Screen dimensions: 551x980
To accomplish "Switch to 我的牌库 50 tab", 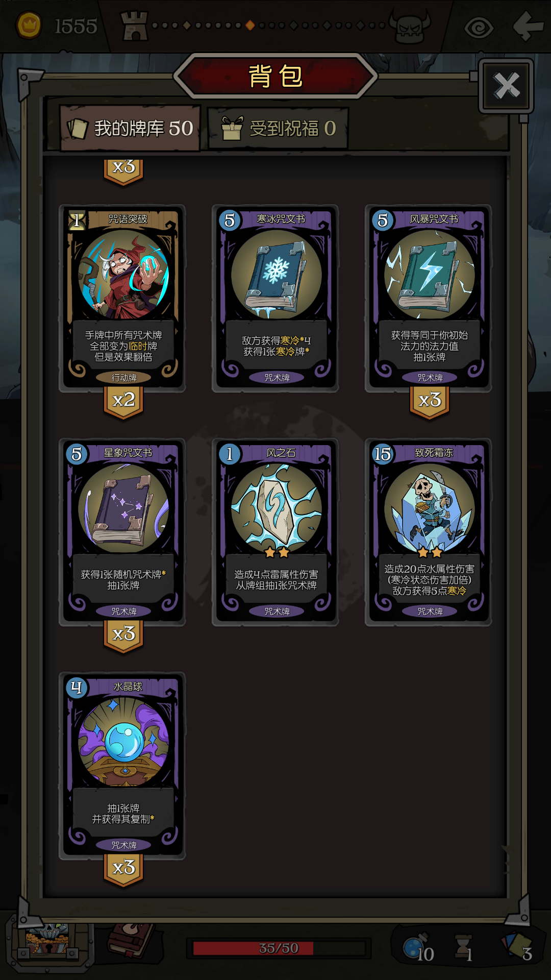I will (130, 128).
